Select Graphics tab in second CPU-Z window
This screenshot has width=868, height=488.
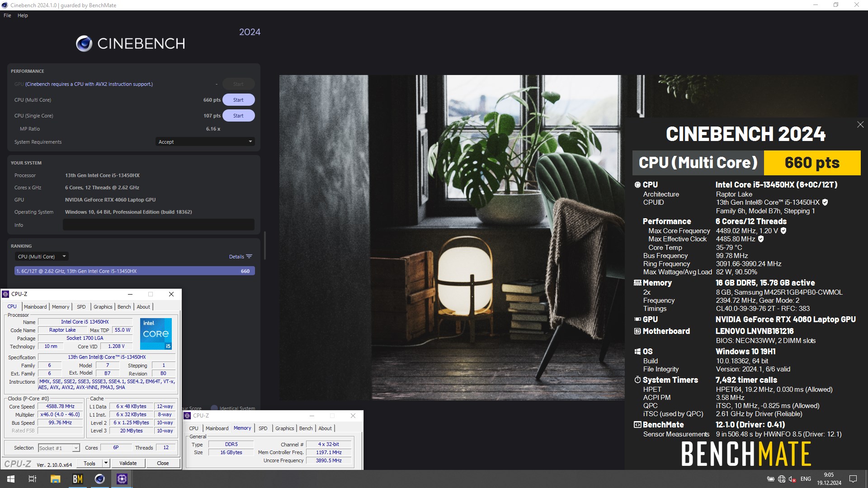(285, 428)
